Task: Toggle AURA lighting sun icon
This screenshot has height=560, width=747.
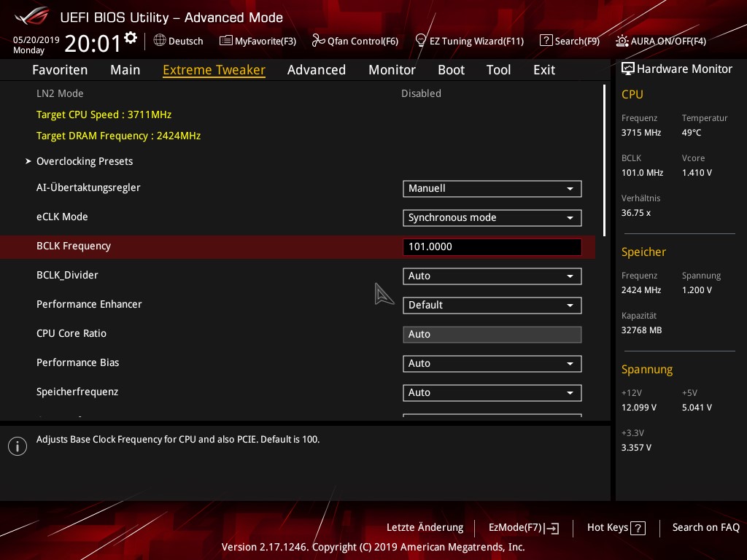Action: click(x=622, y=41)
